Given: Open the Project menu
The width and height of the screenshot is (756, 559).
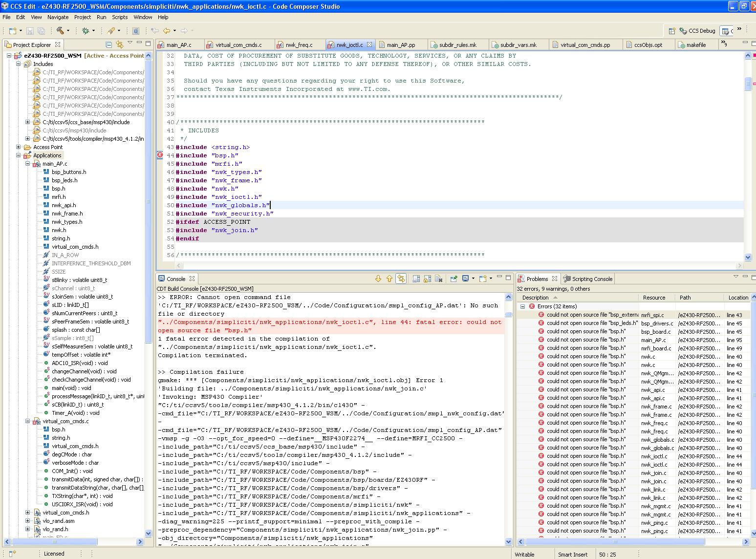Looking at the screenshot, I should (x=82, y=17).
